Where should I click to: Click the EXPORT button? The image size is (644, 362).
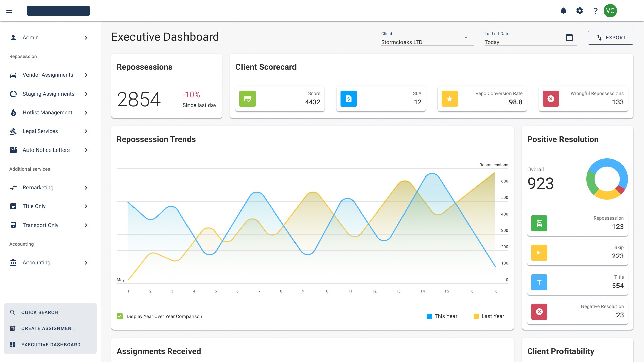click(610, 38)
